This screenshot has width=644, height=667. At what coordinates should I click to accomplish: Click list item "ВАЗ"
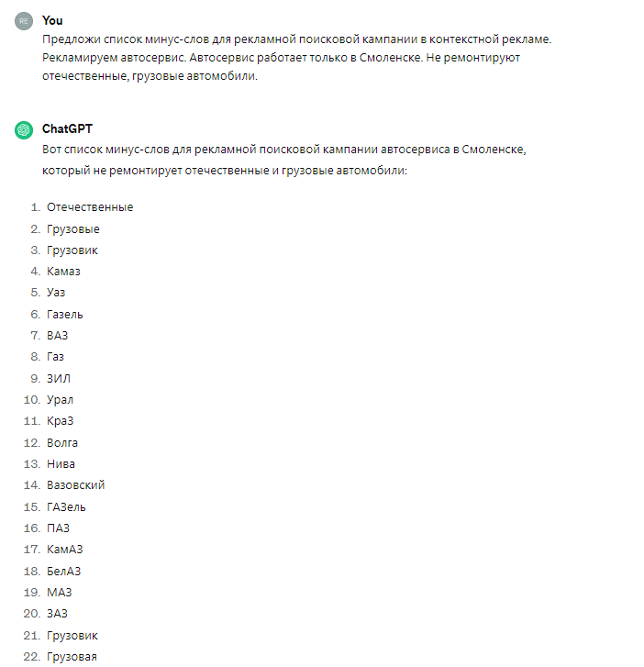pyautogui.click(x=58, y=336)
